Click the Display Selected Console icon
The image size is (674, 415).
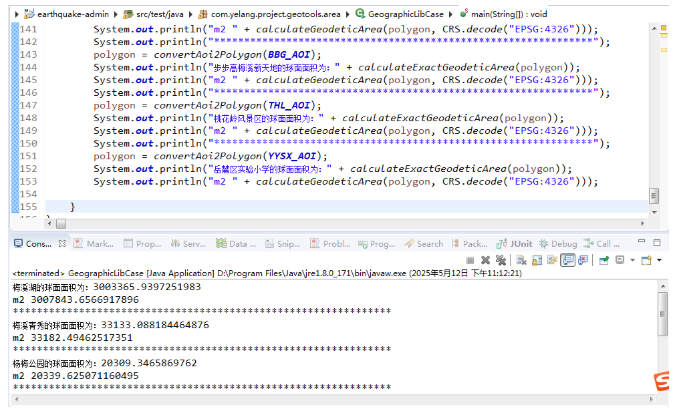point(620,260)
